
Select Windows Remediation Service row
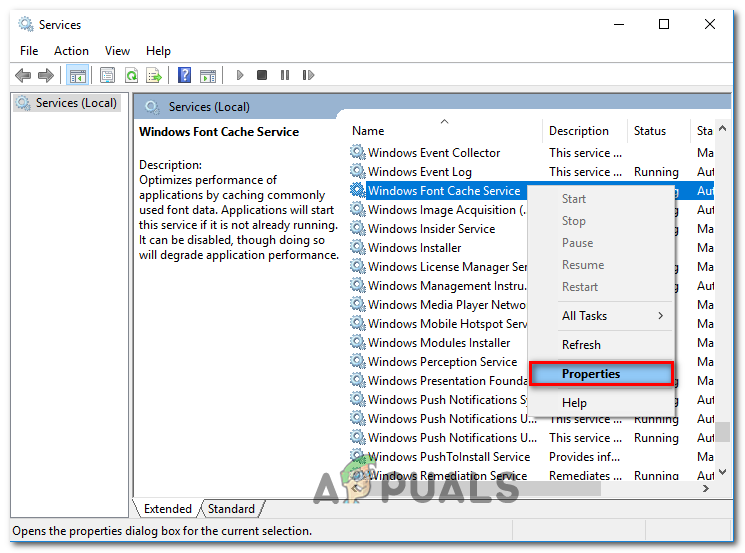(532, 476)
